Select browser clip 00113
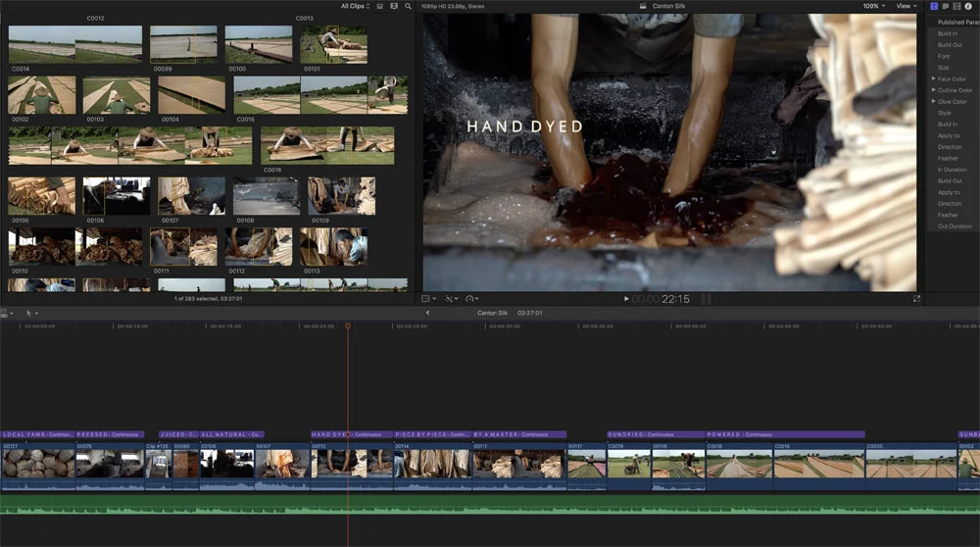This screenshot has height=547, width=980. [334, 247]
